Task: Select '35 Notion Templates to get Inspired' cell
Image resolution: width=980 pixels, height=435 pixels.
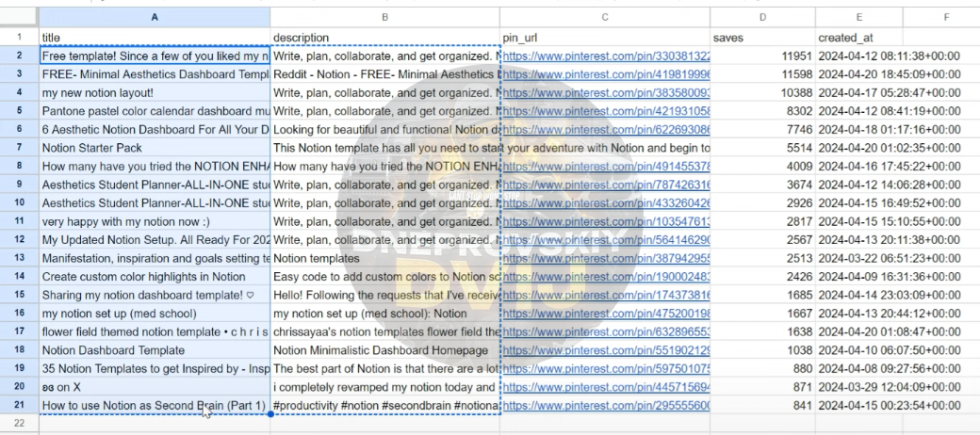Action: coord(155,369)
